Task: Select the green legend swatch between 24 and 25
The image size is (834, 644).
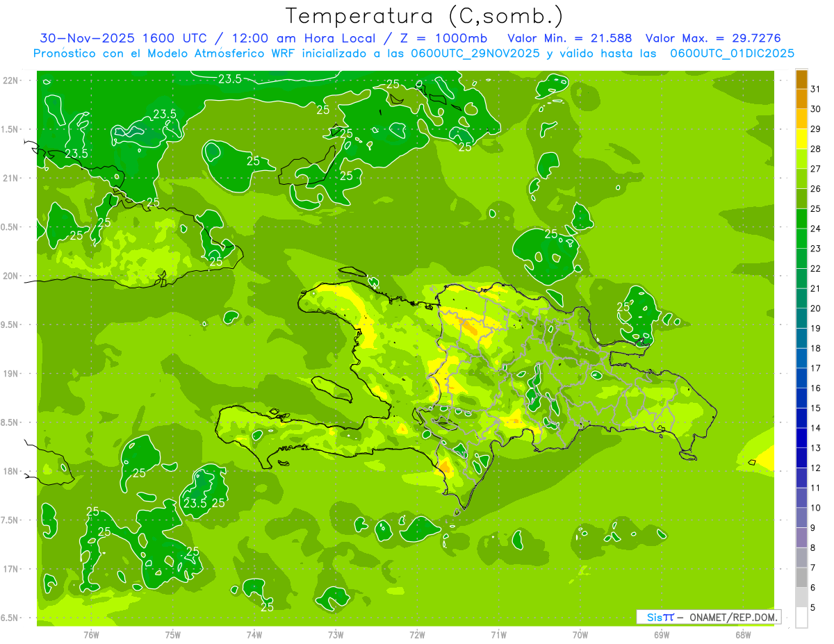Action: [x=801, y=219]
